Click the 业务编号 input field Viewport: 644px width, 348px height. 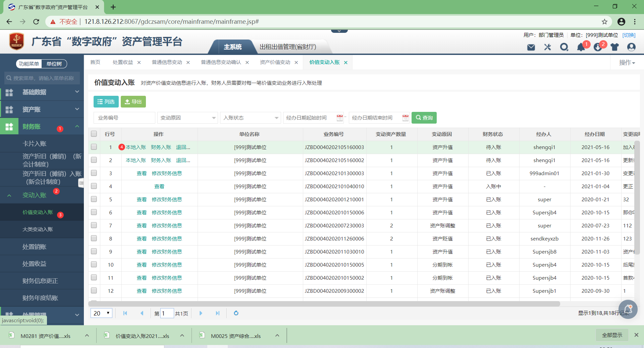[124, 118]
